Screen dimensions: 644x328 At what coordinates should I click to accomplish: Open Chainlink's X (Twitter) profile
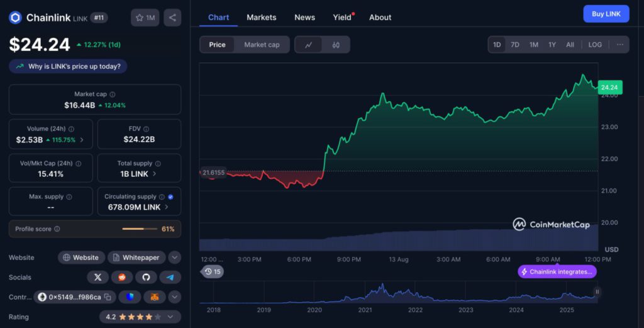click(97, 277)
